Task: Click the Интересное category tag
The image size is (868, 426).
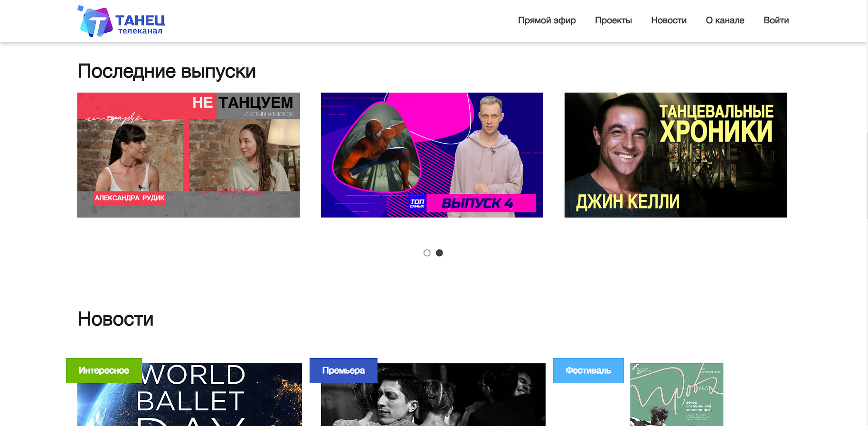Action: coord(104,370)
